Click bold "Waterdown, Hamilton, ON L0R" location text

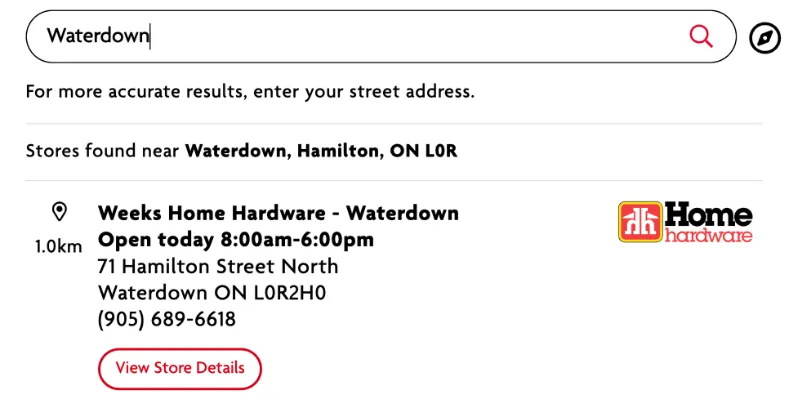tap(321, 152)
